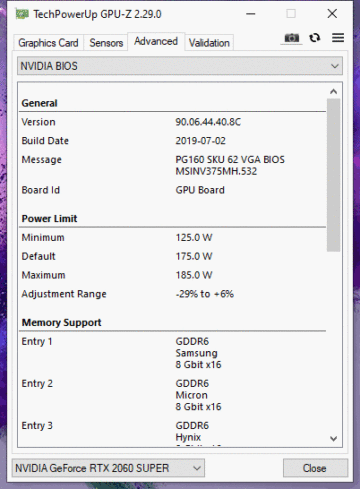Close the GPU-Z window with X

point(332,14)
